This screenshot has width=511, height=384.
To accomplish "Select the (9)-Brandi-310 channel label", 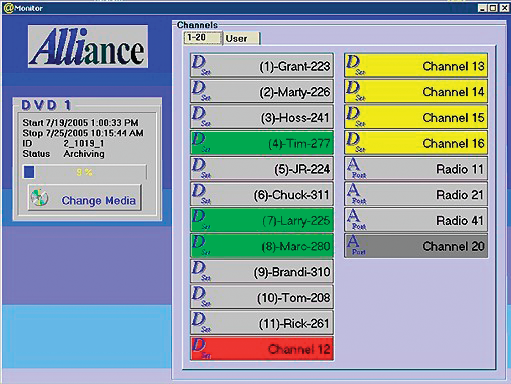I will pos(292,272).
